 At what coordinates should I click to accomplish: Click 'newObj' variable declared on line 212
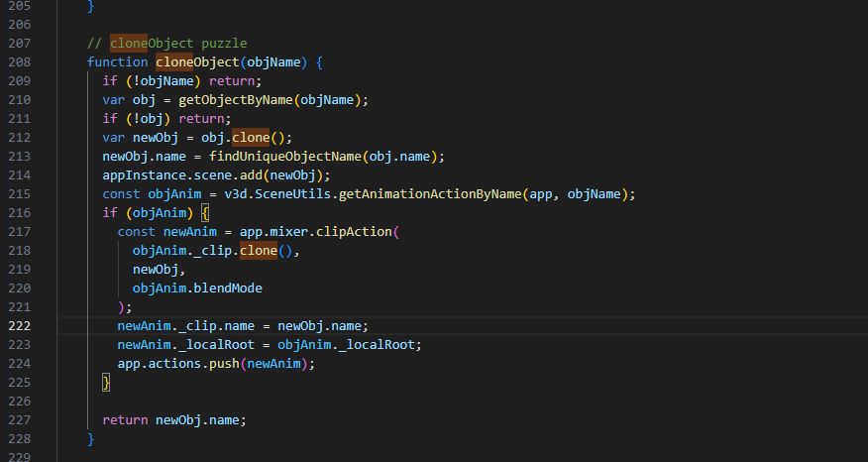point(156,138)
